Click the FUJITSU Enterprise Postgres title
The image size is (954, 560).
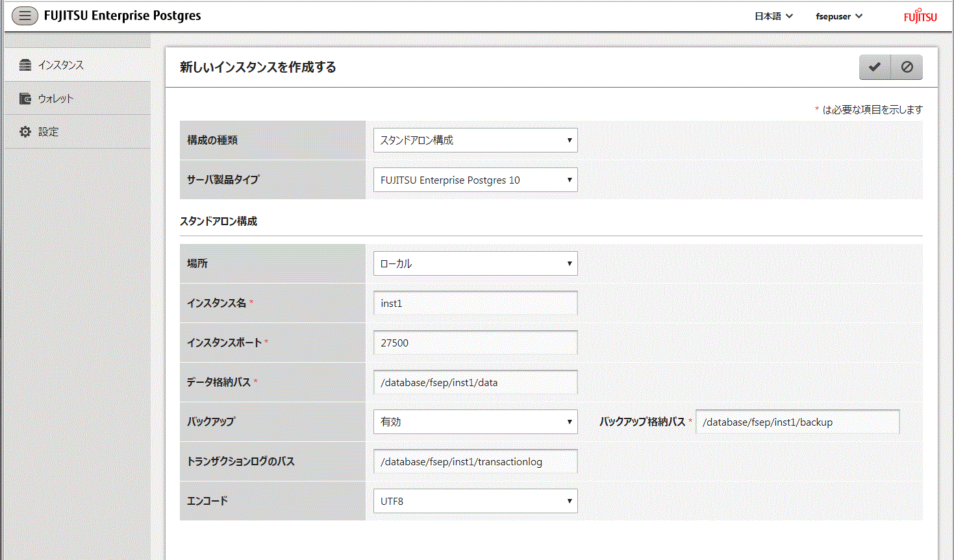pyautogui.click(x=123, y=16)
